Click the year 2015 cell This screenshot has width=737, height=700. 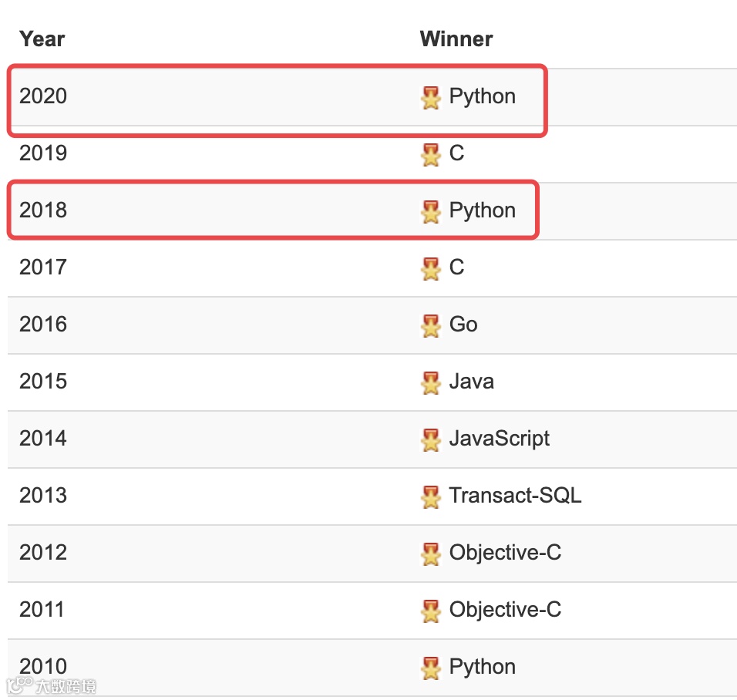tap(43, 382)
